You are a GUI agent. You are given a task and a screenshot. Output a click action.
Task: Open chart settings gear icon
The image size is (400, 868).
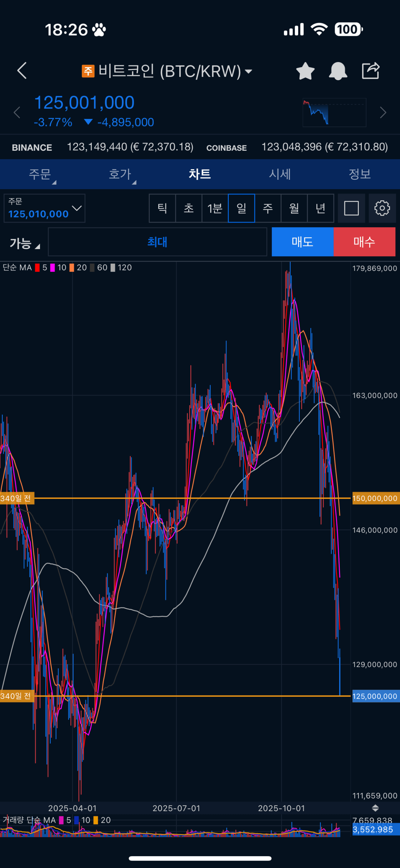[382, 208]
